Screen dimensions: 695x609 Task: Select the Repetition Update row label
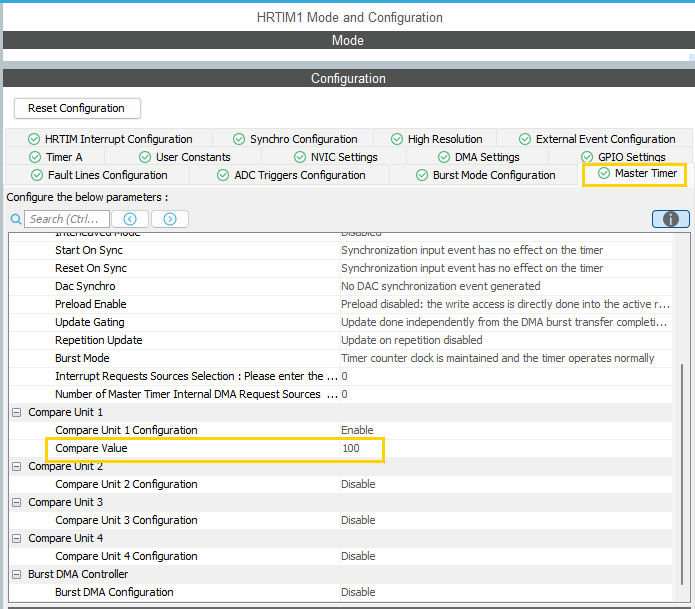[x=98, y=340]
